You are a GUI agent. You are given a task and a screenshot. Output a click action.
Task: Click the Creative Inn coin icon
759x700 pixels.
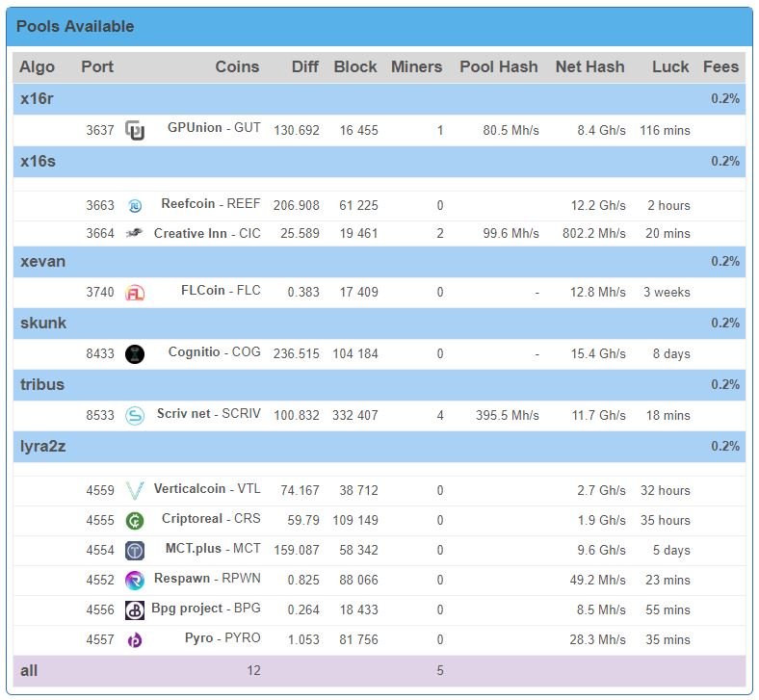coord(134,234)
